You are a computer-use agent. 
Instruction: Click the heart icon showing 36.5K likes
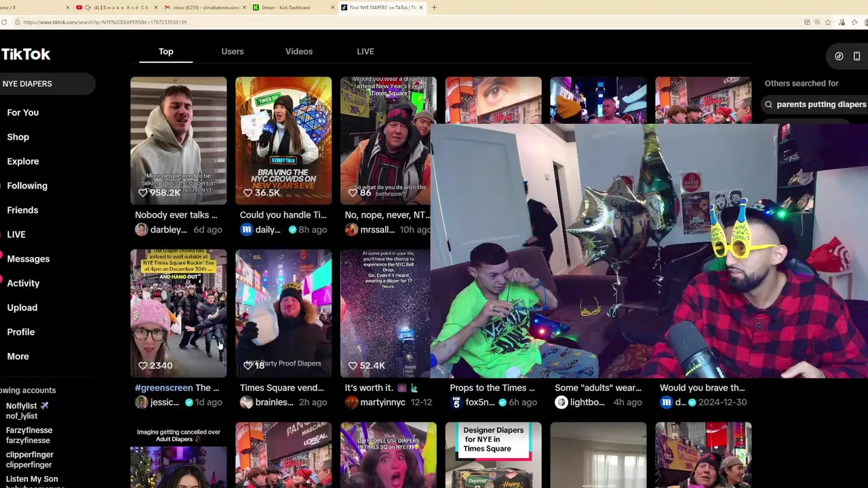click(248, 192)
